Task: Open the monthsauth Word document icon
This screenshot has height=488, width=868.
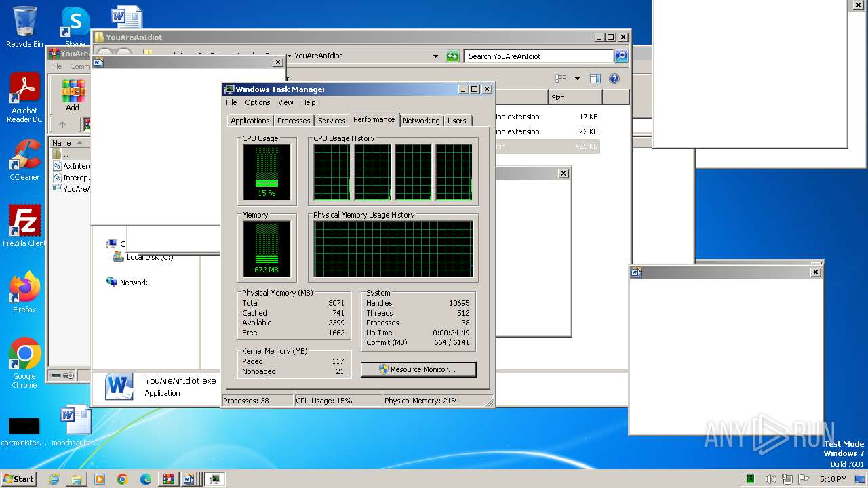Action: [x=75, y=426]
